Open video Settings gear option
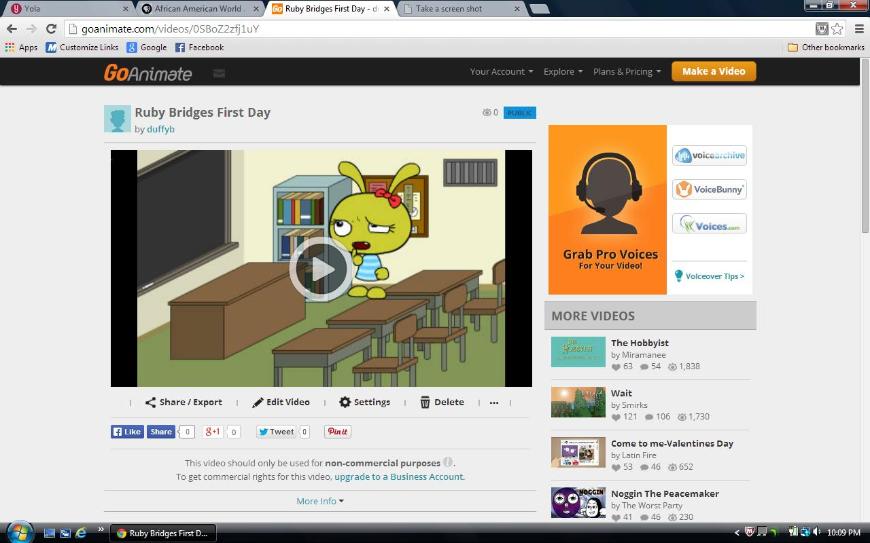The image size is (870, 543). [365, 402]
